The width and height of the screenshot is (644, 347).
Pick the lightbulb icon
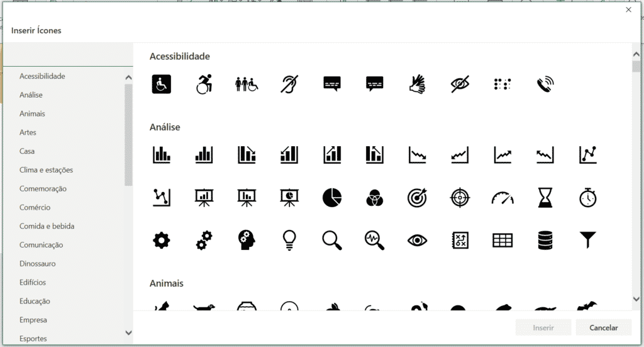289,239
